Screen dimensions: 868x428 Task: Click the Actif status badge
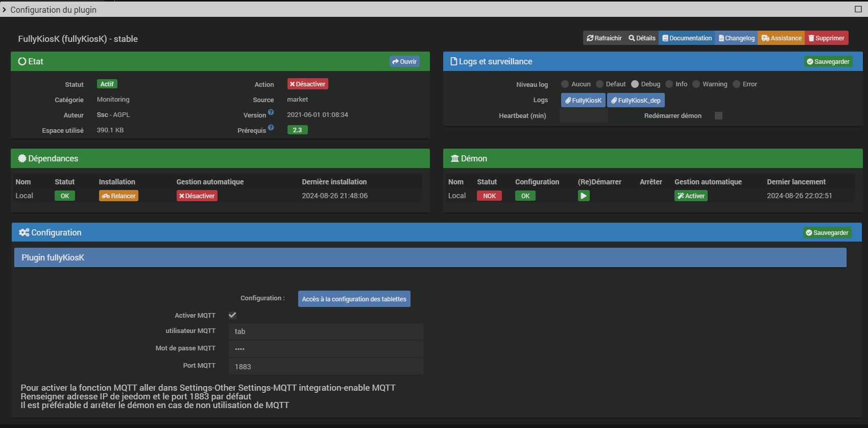(107, 84)
